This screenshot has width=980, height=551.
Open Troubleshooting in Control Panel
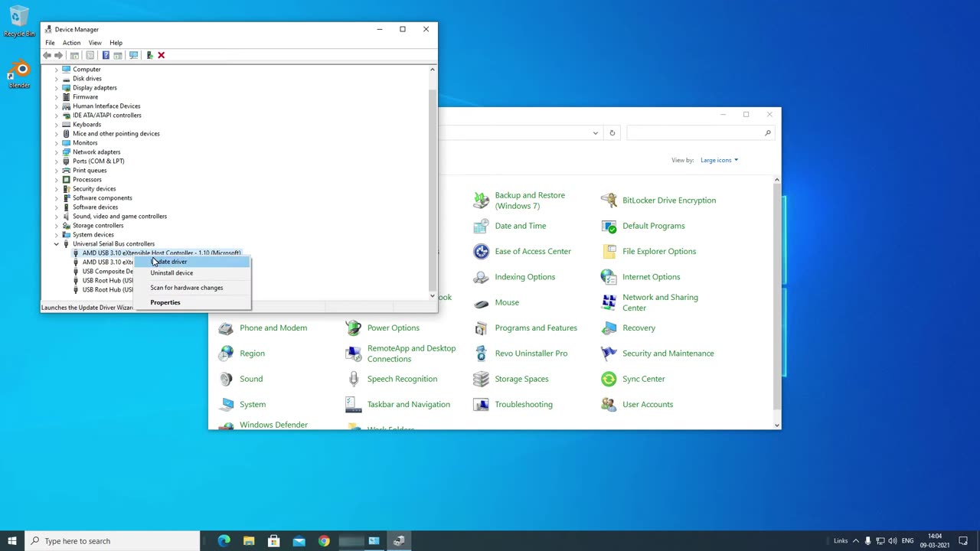[x=524, y=404]
